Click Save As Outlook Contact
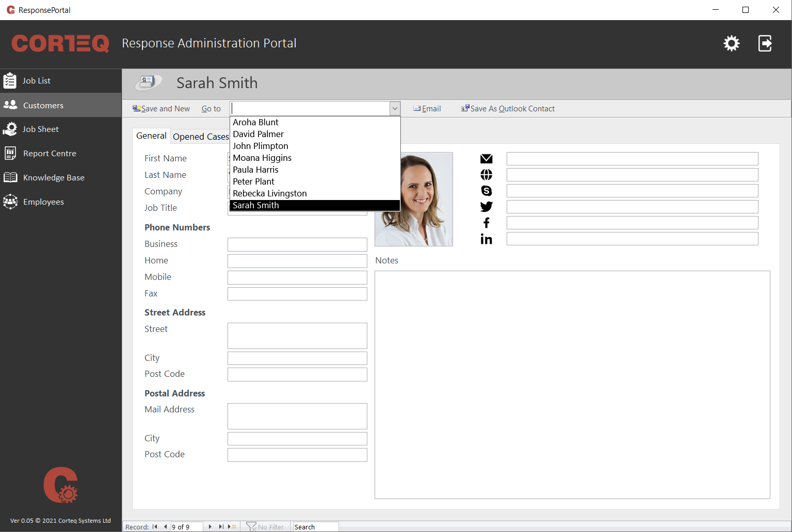Viewport: 792px width, 532px height. click(508, 109)
